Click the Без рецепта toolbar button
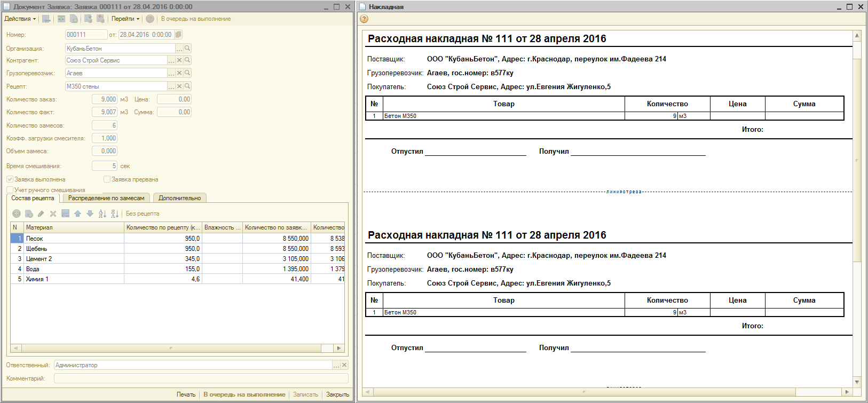Screen dimensions: 868x403 [x=143, y=214]
